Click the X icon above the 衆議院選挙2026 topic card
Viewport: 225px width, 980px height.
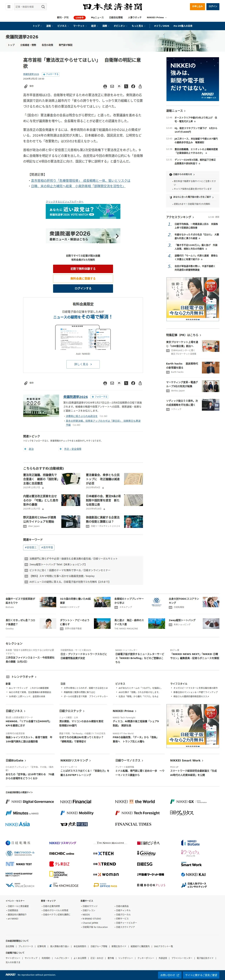click(126, 383)
